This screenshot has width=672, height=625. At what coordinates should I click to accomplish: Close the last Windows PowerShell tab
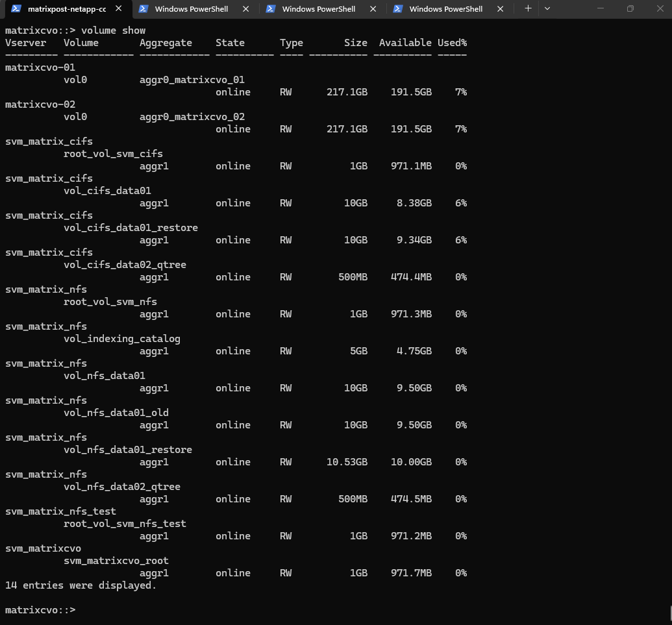point(499,9)
